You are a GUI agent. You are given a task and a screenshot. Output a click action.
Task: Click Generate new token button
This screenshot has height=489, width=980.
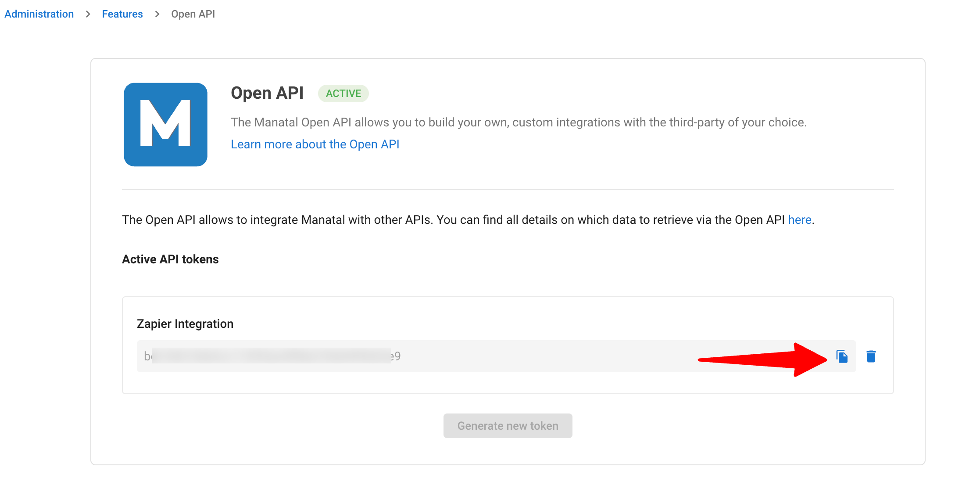click(508, 426)
